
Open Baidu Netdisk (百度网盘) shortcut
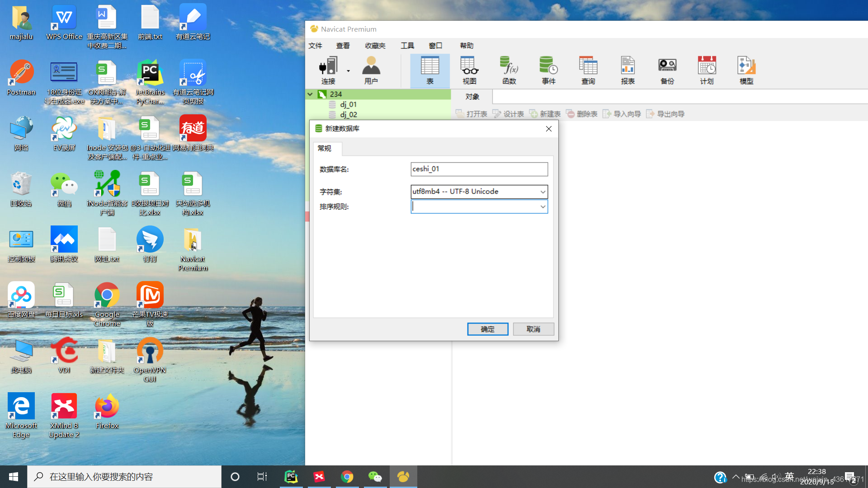[x=21, y=300]
